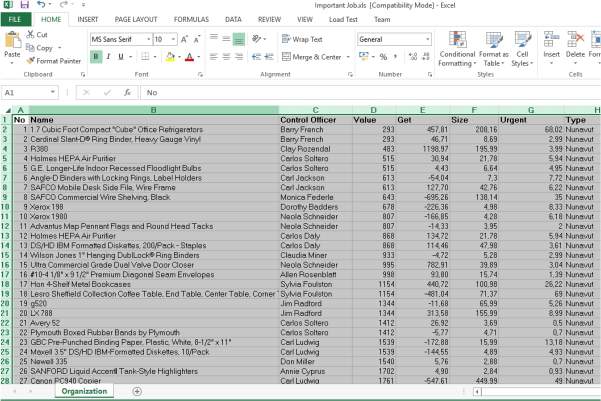Increase font size with the larger A icon
Image resolution: width=601 pixels, height=401 pixels.
point(184,39)
